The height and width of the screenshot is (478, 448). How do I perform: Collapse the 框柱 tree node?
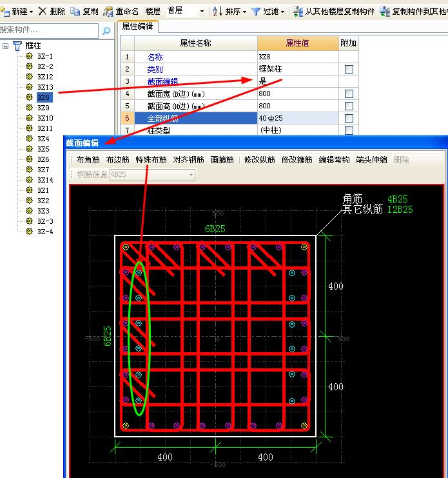(6, 46)
